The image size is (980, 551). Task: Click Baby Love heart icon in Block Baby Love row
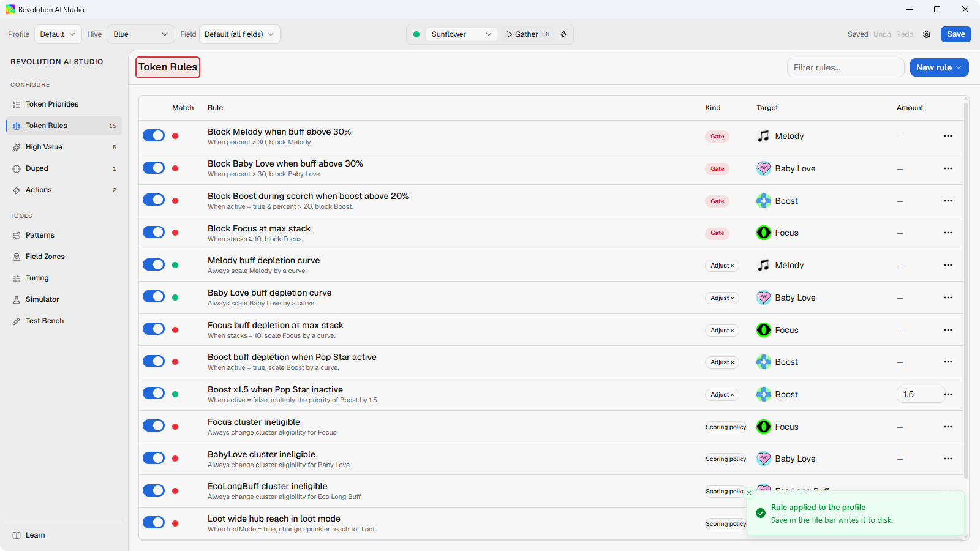763,168
